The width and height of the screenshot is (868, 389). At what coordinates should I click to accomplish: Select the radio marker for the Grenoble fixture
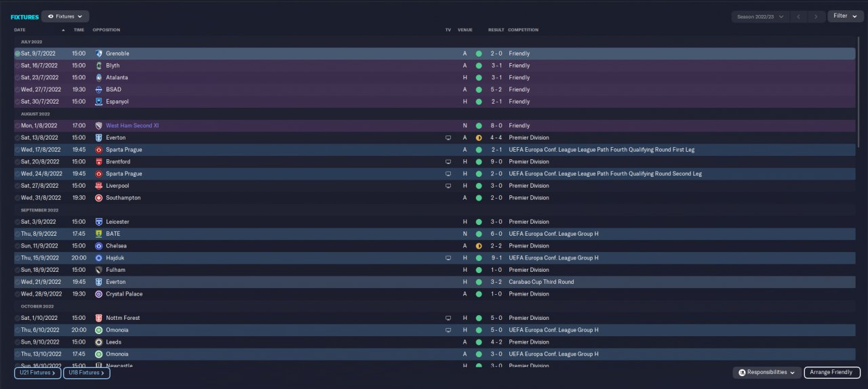(x=18, y=54)
